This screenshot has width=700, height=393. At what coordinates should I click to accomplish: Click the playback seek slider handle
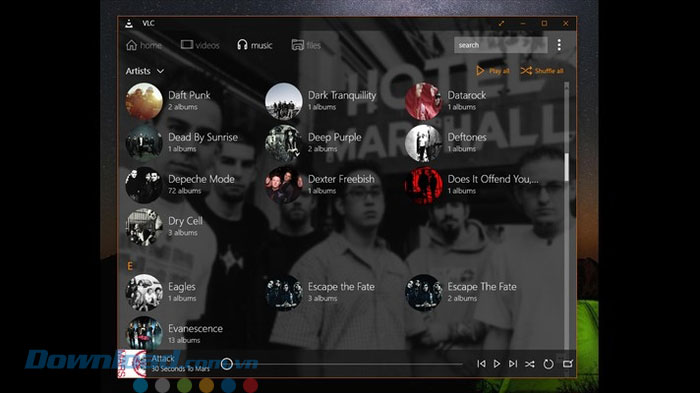click(227, 364)
